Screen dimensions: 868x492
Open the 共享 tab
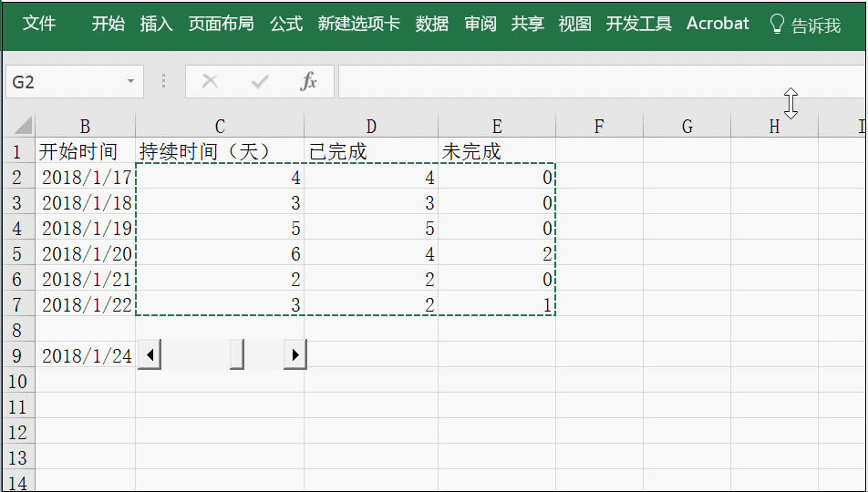(x=528, y=24)
